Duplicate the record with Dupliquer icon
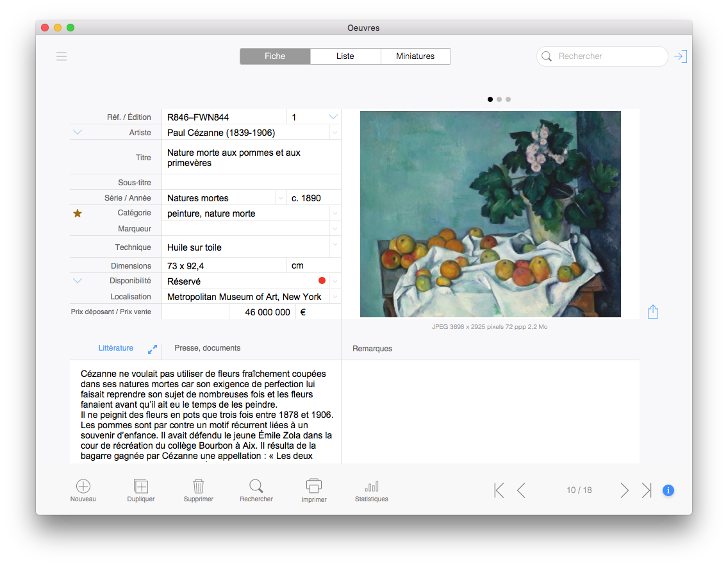Screen dimensions: 728x566 [141, 487]
